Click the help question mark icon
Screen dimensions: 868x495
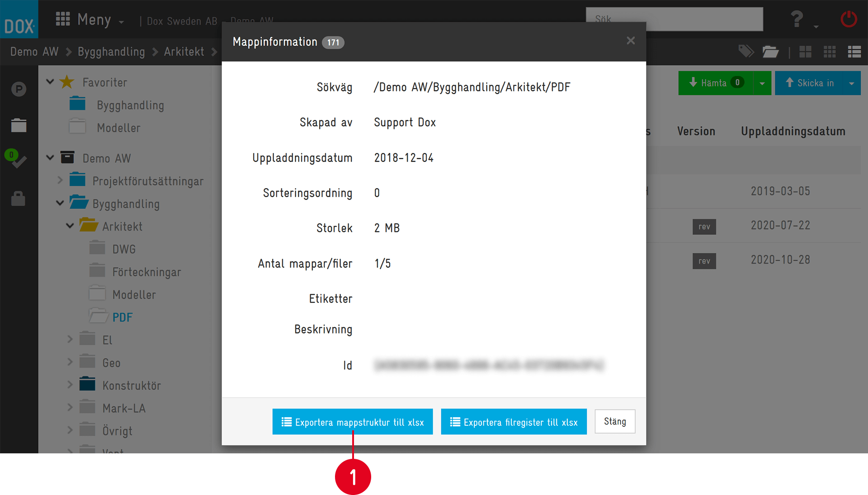[x=797, y=19]
